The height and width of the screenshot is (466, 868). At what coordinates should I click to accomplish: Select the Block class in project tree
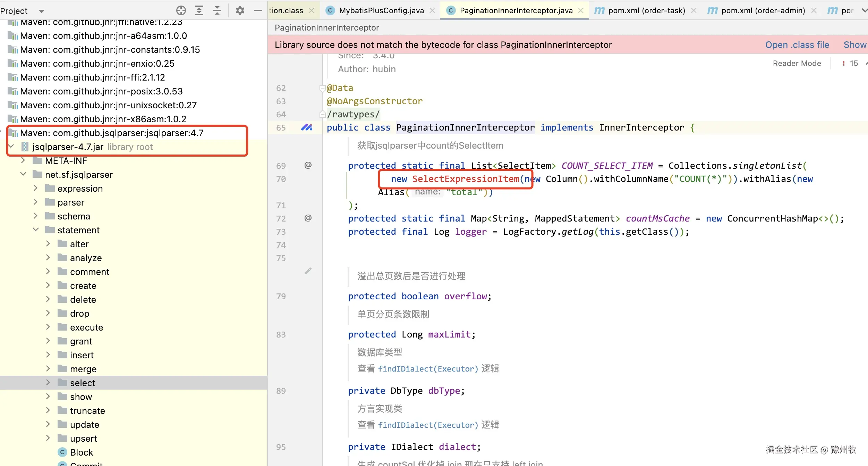point(81,452)
